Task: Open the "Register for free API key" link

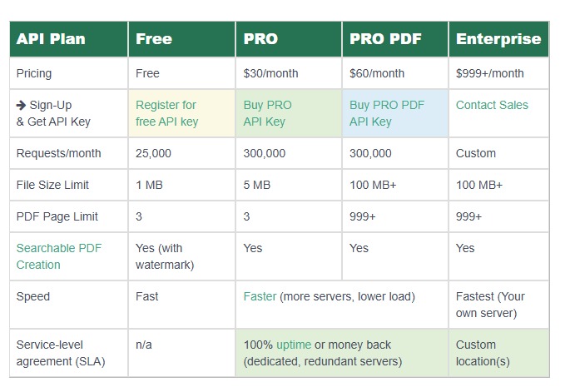Action: [x=166, y=113]
